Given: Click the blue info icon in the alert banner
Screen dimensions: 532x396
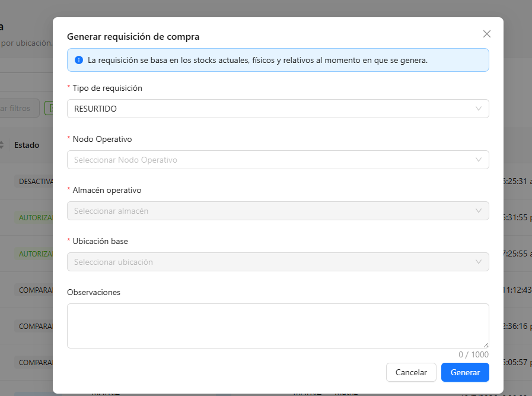Looking at the screenshot, I should tap(79, 60).
